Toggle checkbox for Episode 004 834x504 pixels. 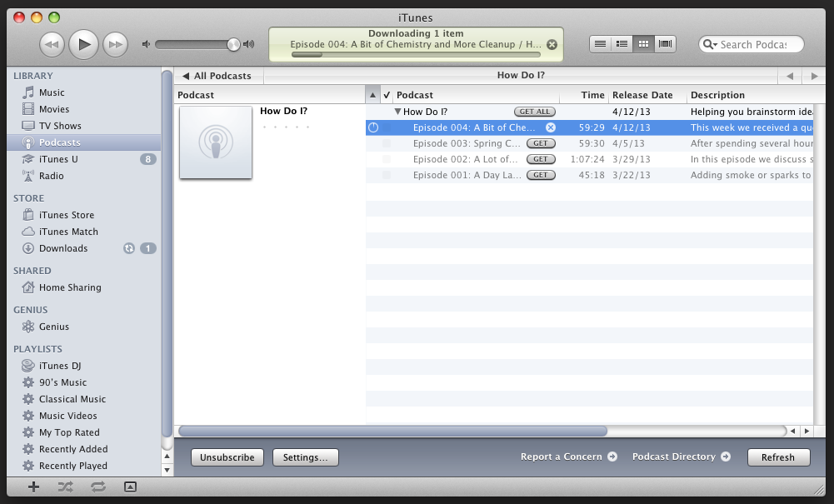(387, 127)
